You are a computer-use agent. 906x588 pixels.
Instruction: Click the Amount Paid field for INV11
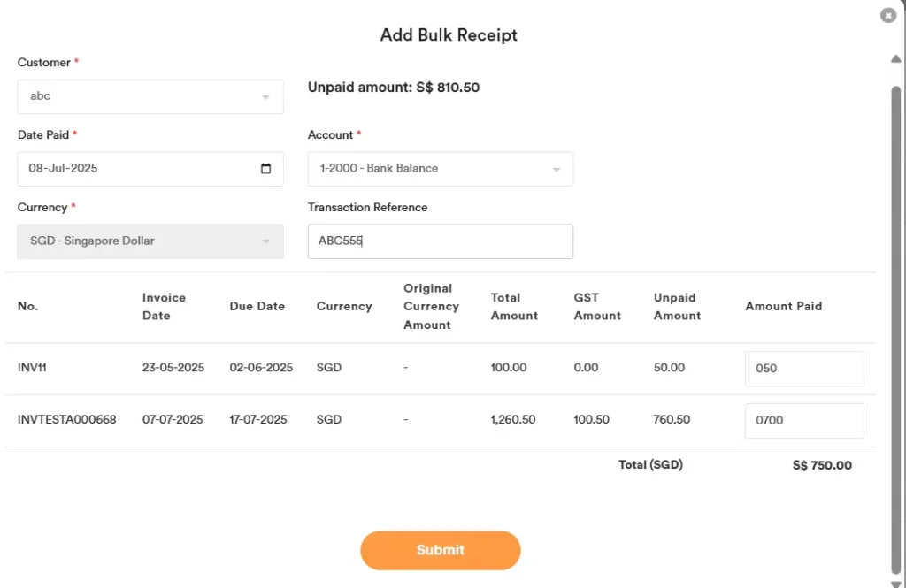(x=804, y=369)
